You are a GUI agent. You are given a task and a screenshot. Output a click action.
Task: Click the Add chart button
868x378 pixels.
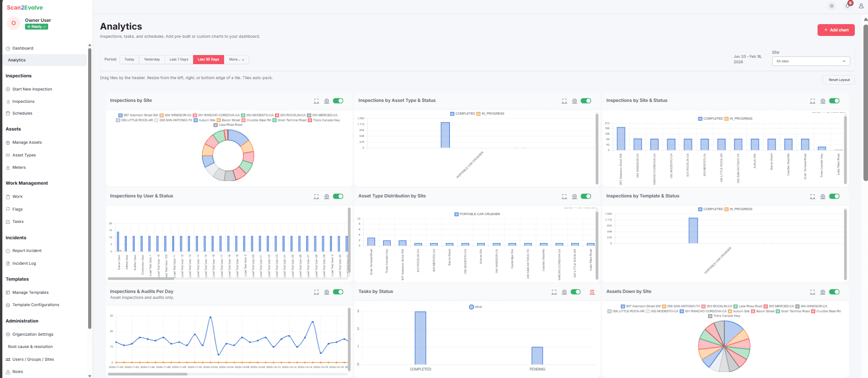(x=836, y=30)
